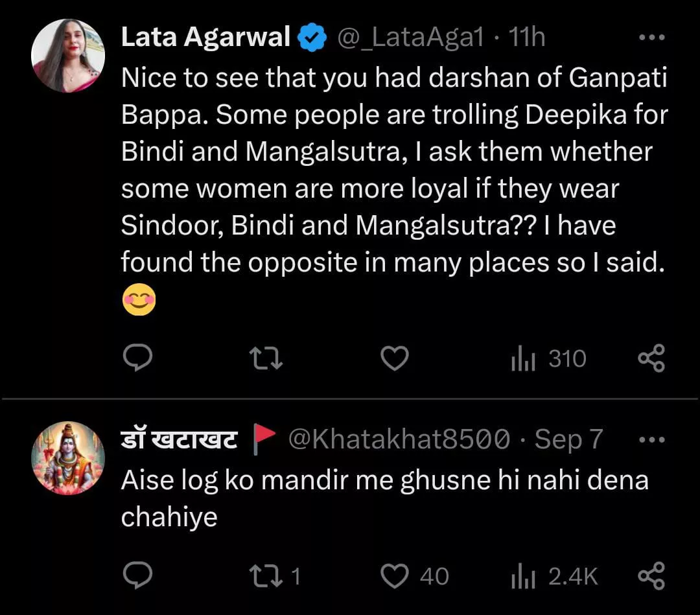Reply to Lata Agarwal's tweet
The image size is (700, 615).
point(137,358)
